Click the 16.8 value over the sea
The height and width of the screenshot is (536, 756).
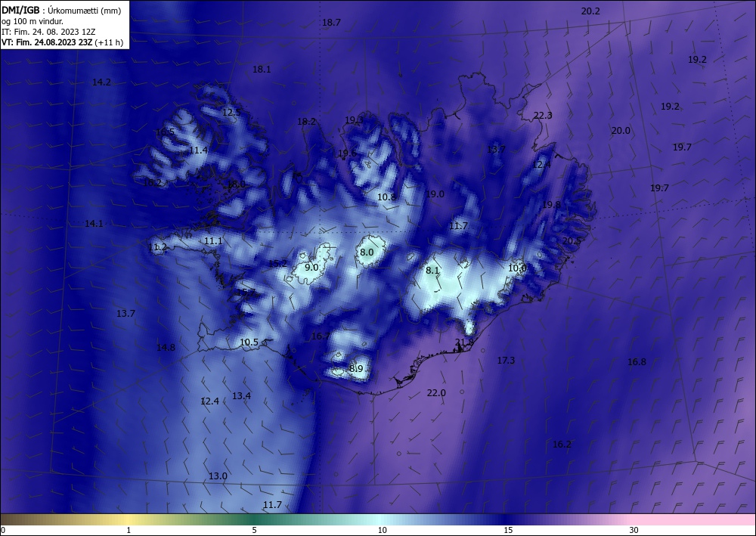tap(637, 362)
